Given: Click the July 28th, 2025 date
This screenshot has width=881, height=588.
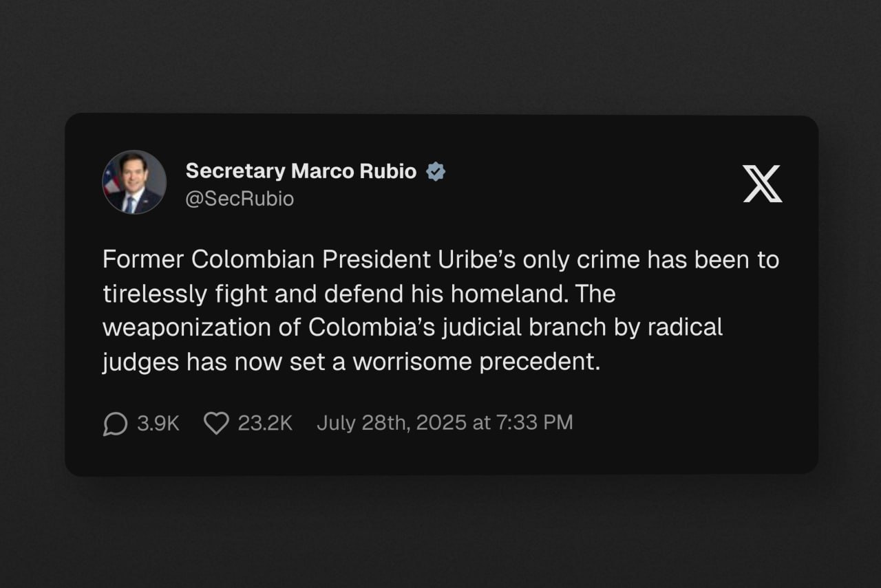Looking at the screenshot, I should 391,423.
